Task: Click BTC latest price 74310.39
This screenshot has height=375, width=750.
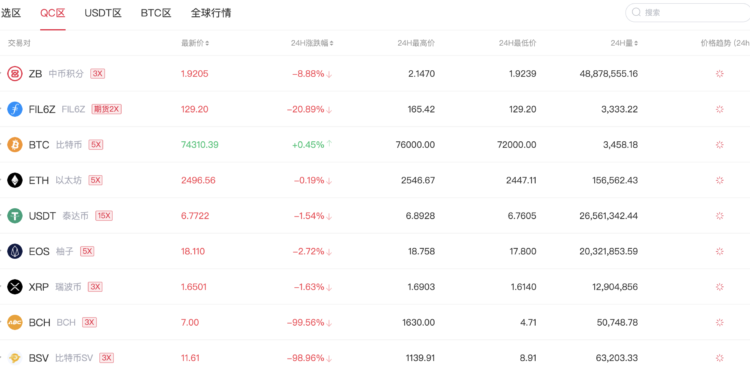Action: 199,144
